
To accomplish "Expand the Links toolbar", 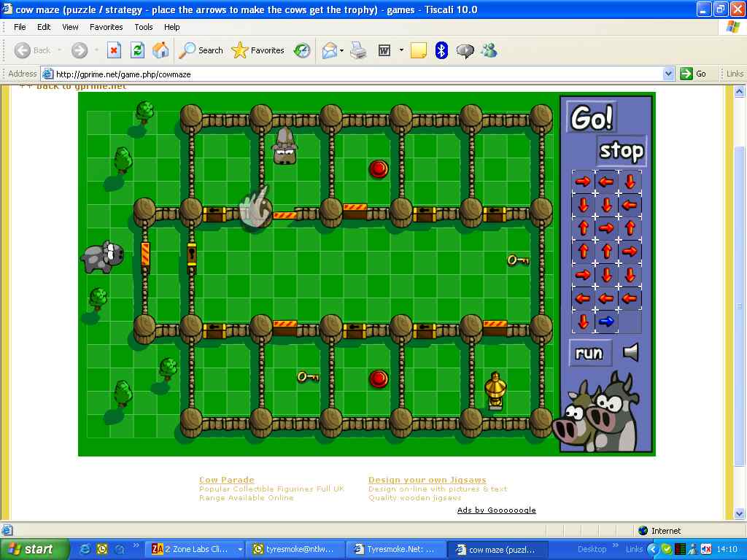I will [734, 74].
